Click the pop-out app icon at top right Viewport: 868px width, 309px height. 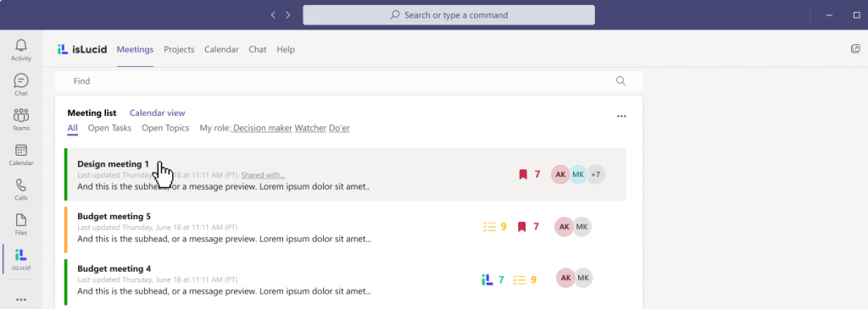pyautogui.click(x=855, y=48)
